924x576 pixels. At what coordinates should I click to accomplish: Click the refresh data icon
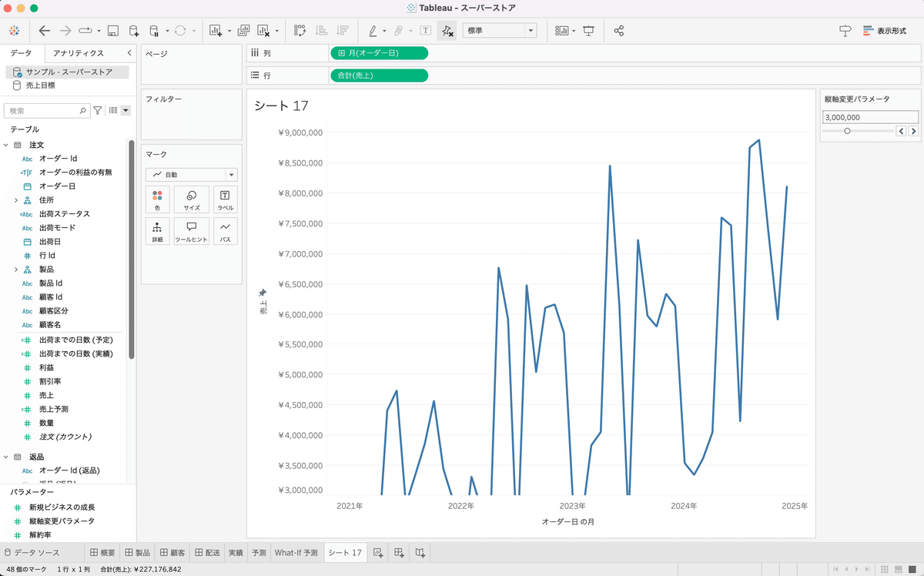pos(179,31)
